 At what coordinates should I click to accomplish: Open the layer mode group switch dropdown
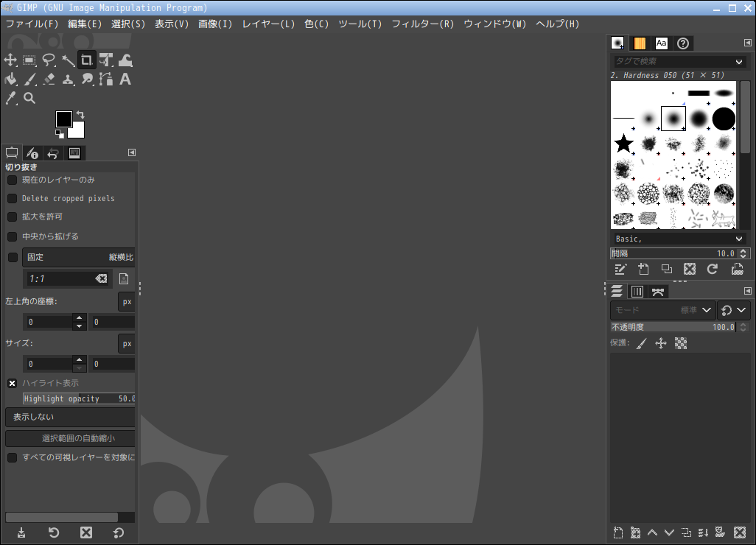click(733, 310)
